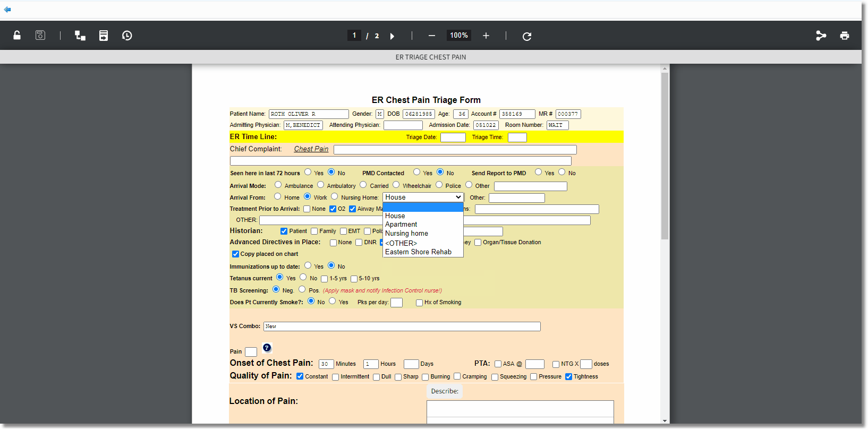Check Hx of Smoking
The height and width of the screenshot is (430, 868).
[x=420, y=303]
